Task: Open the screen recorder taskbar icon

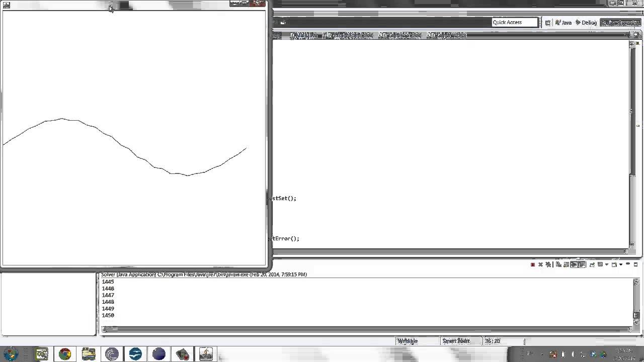Action: (x=182, y=354)
